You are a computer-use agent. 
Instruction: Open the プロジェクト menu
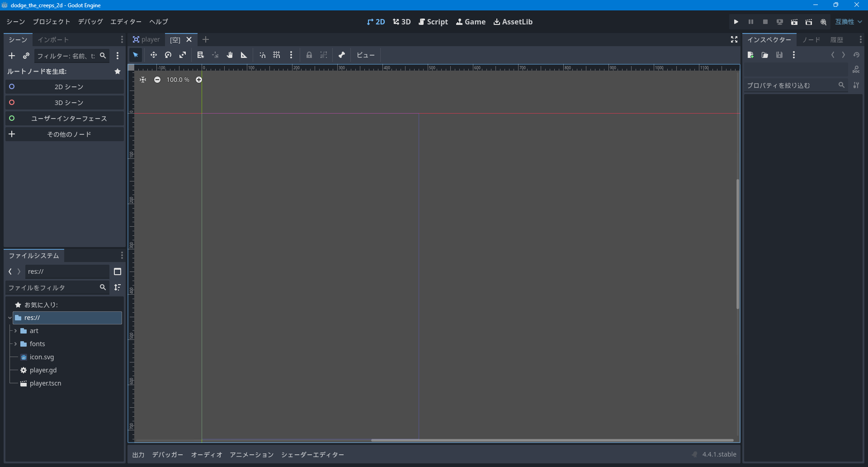(52, 22)
